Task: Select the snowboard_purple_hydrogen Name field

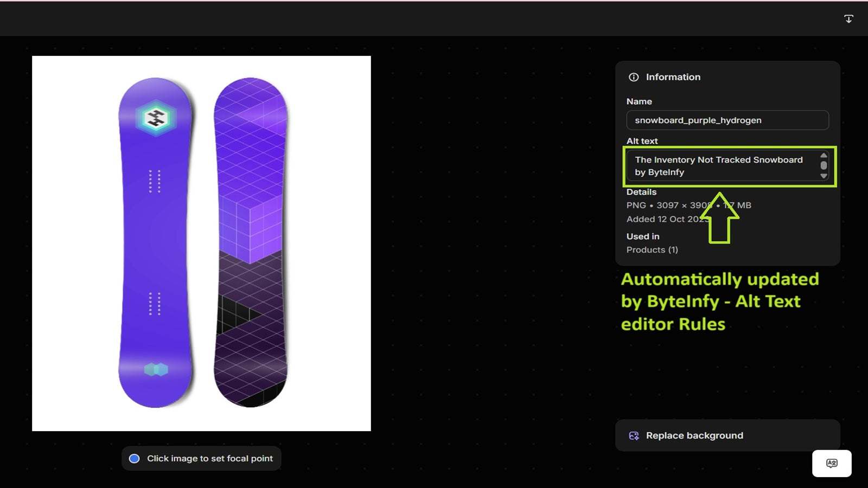Action: 727,120
